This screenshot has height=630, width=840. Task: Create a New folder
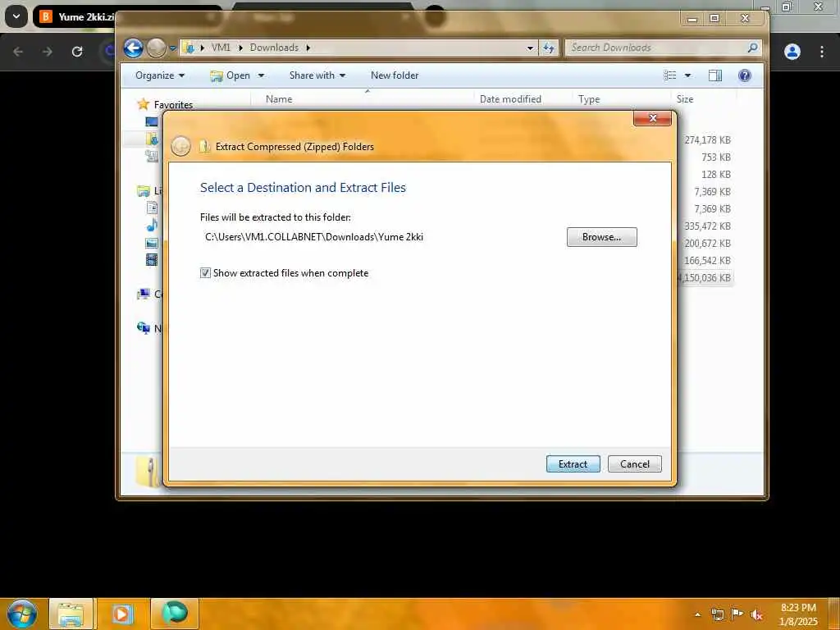tap(395, 75)
